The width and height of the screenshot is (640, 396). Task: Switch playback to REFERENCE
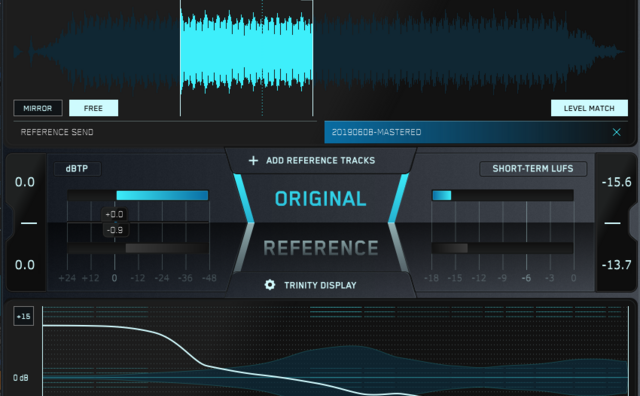[320, 248]
